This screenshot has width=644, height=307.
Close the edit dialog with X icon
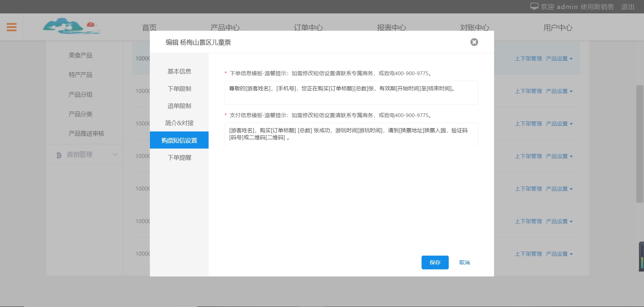[x=474, y=42]
